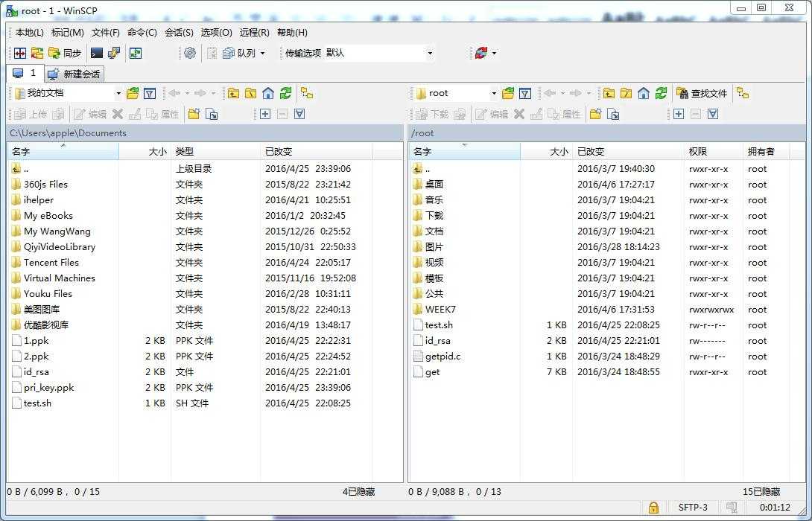This screenshot has width=812, height=521.
Task: Open the 新建会话 tab
Action: tap(74, 74)
